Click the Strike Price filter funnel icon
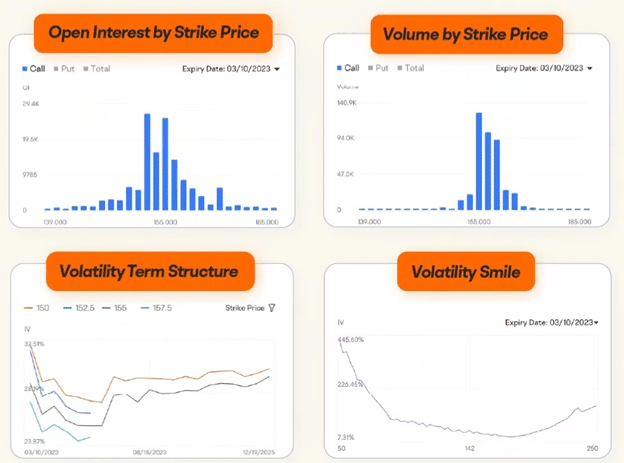Image resolution: width=624 pixels, height=463 pixels. click(272, 308)
